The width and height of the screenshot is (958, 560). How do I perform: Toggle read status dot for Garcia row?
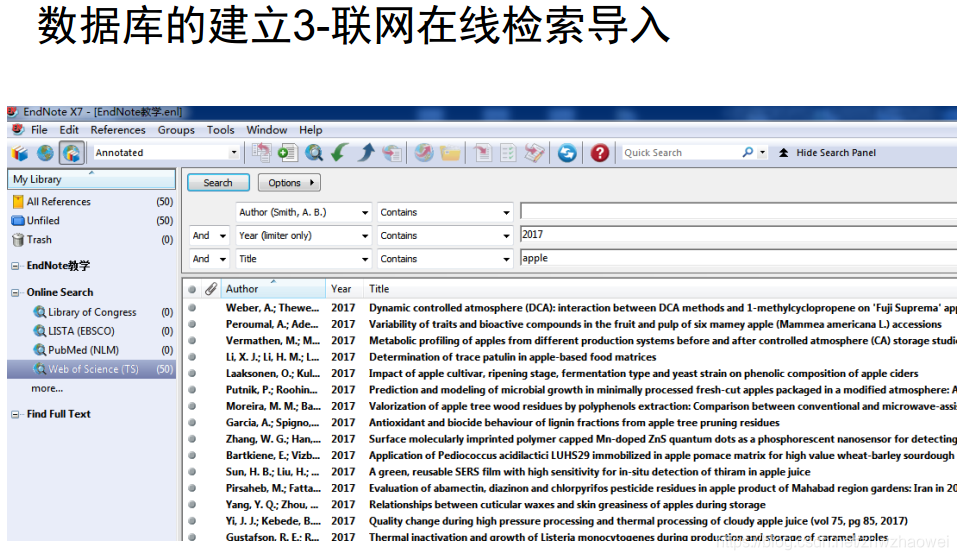point(192,423)
